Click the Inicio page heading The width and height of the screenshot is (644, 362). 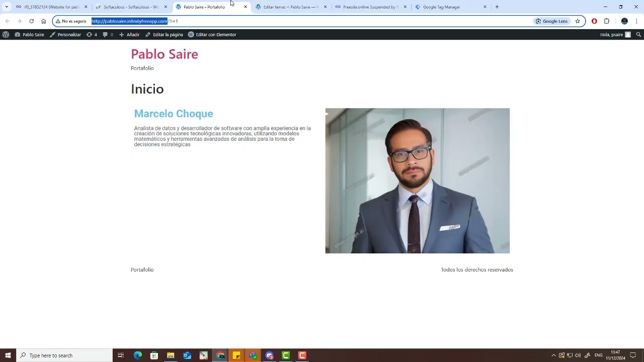click(147, 89)
